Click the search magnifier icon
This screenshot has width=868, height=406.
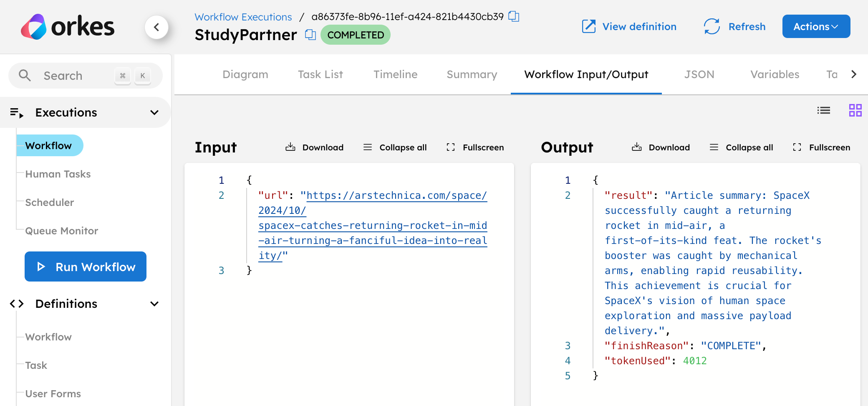[25, 75]
